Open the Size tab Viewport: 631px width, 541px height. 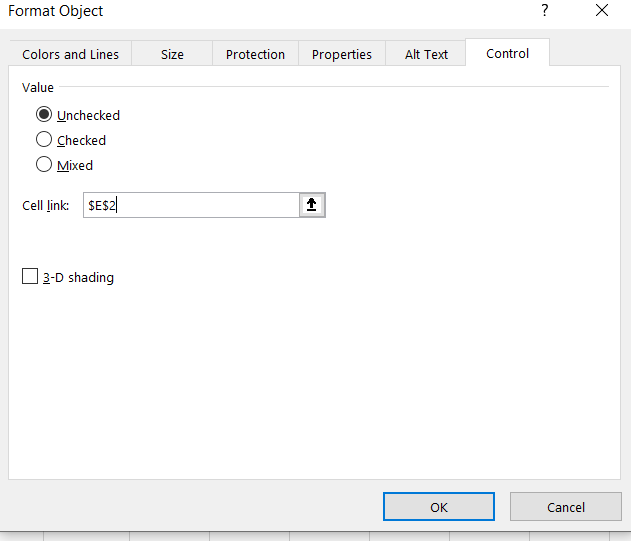(x=172, y=54)
